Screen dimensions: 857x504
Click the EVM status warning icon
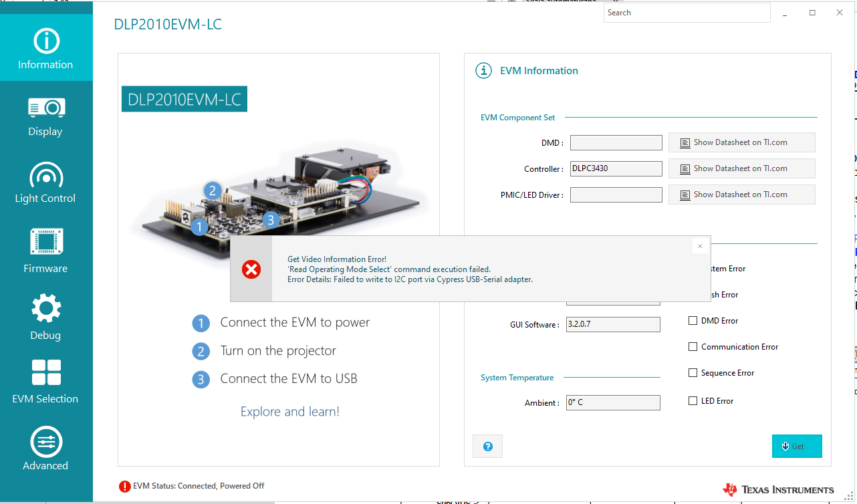click(124, 487)
